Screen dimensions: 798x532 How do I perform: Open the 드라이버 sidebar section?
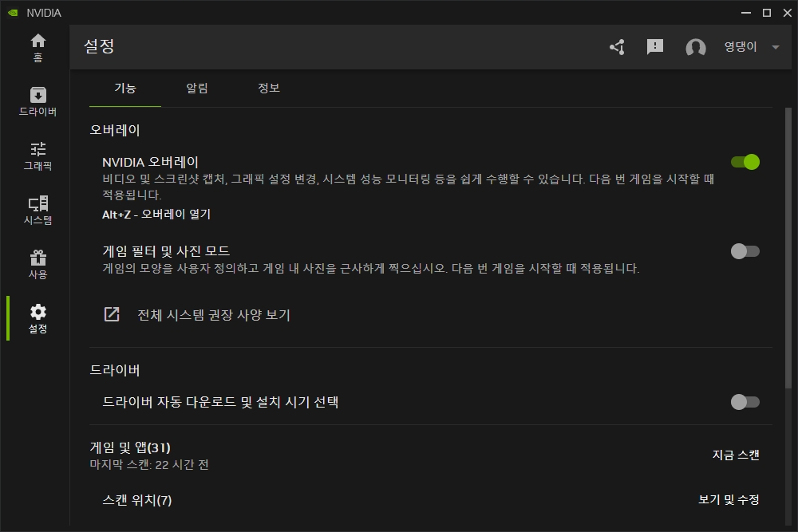tap(38, 102)
